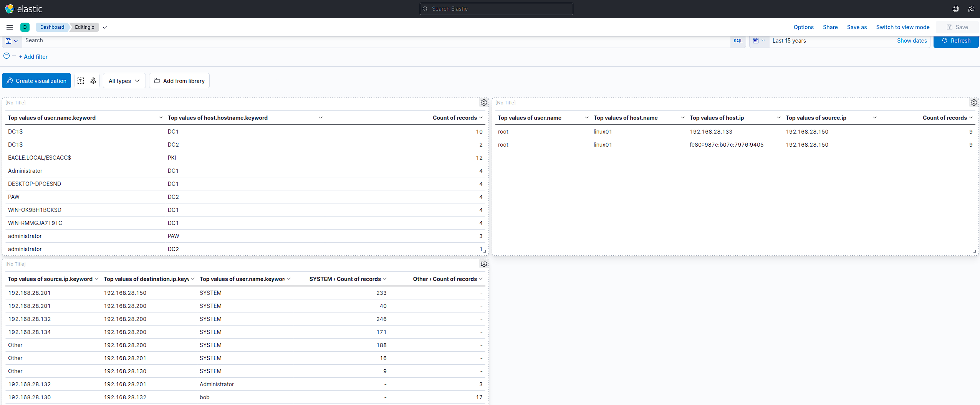This screenshot has width=980, height=405.
Task: Open the calendar quick date menu
Action: (x=759, y=41)
